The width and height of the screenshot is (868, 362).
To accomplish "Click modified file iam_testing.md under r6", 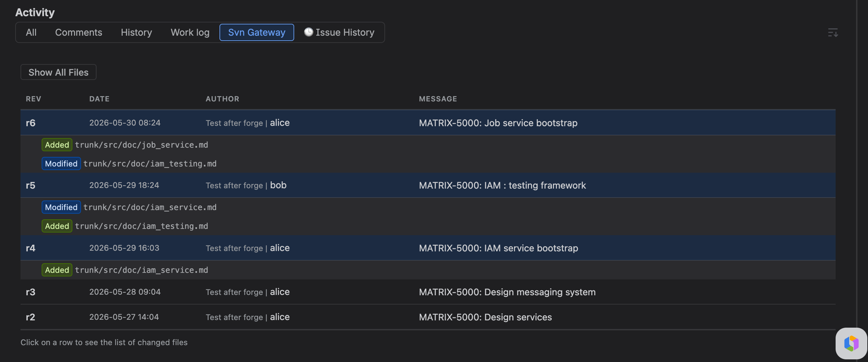I will point(150,164).
